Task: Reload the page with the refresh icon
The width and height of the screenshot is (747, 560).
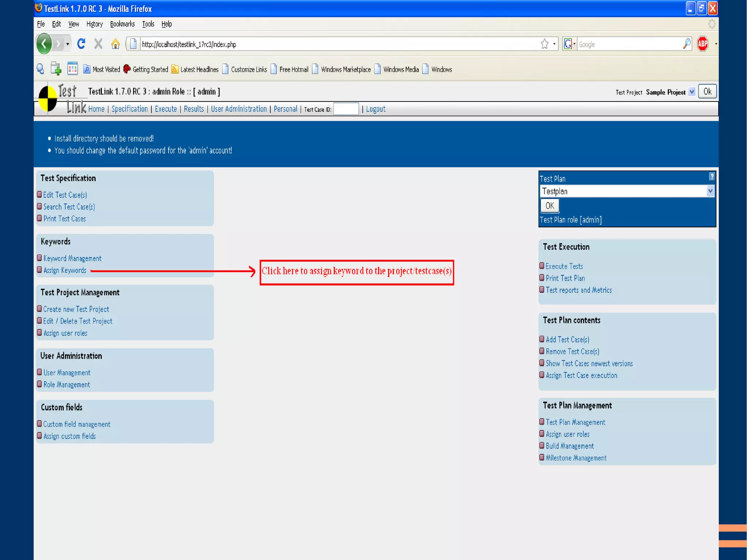Action: [x=81, y=44]
